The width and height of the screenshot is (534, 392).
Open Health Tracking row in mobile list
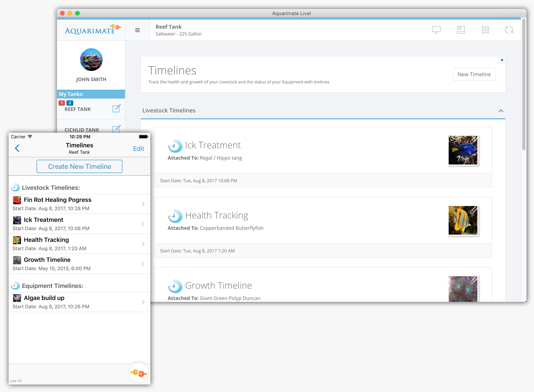coord(79,244)
